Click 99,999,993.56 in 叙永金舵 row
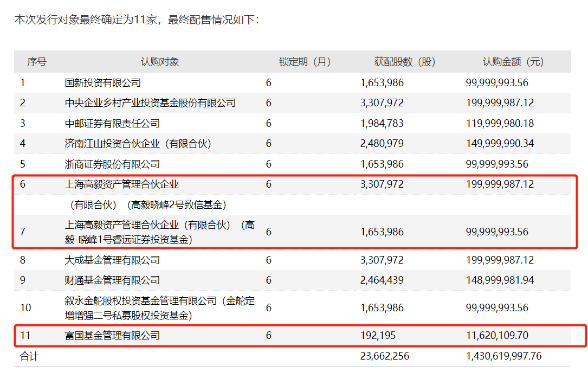Screen dimensions: 588x378 pyautogui.click(x=497, y=308)
